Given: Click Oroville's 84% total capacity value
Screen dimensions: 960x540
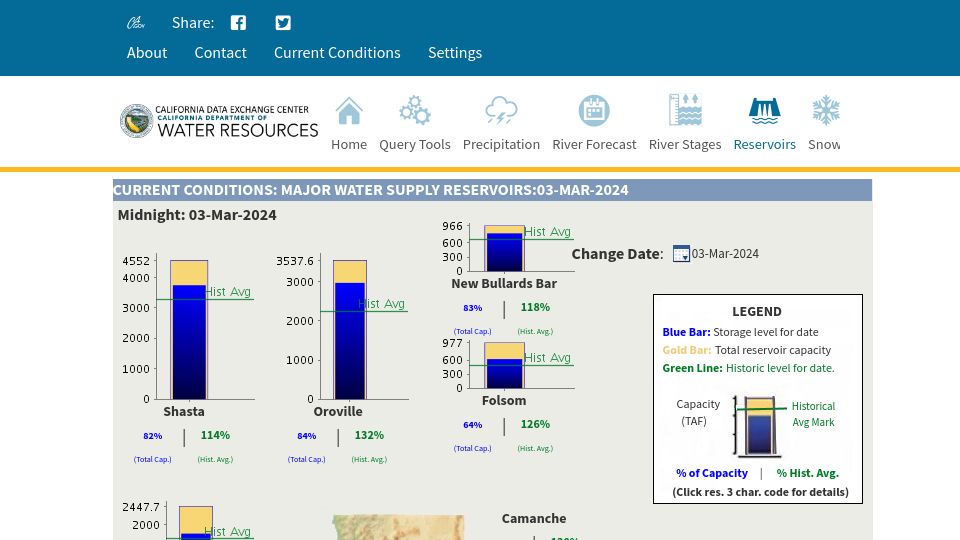Looking at the screenshot, I should tap(307, 436).
